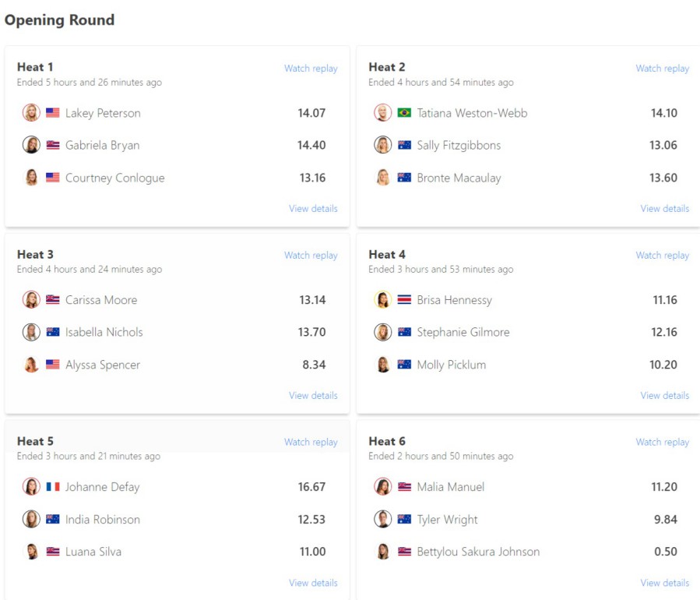This screenshot has height=600, width=700.
Task: Click Tatiana Weston-Webb's Brazil flag icon
Action: [x=404, y=113]
